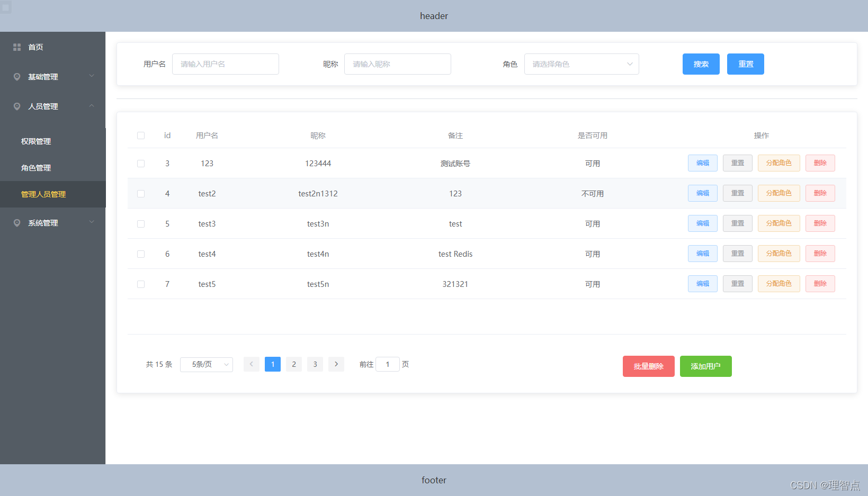Image resolution: width=868 pixels, height=496 pixels.
Task: Click the red 批量删除 button
Action: (649, 366)
